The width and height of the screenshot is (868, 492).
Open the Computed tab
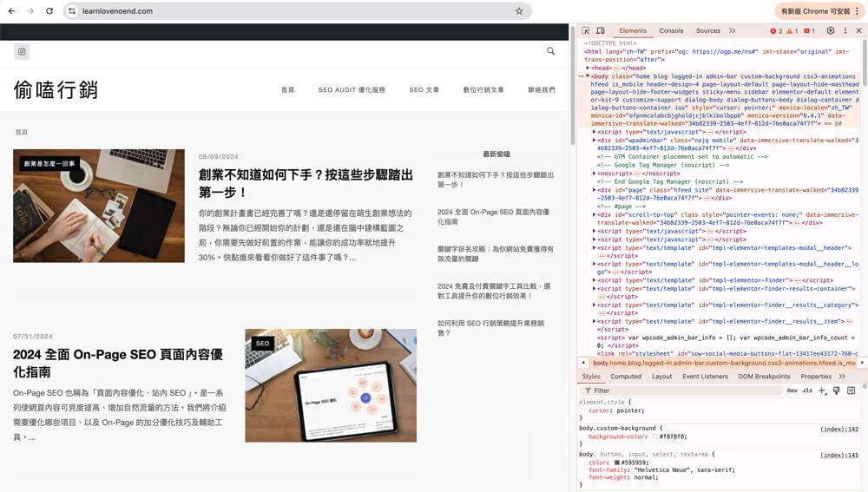point(626,377)
